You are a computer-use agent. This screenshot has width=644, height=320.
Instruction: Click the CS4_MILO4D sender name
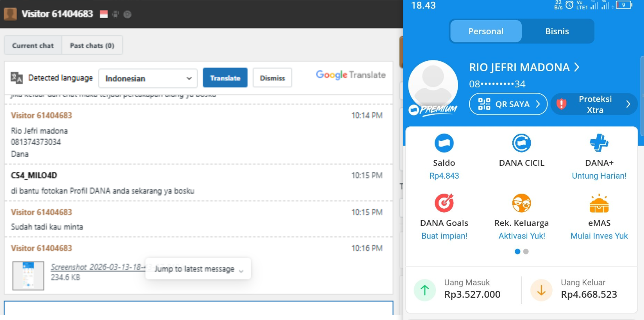coord(34,175)
